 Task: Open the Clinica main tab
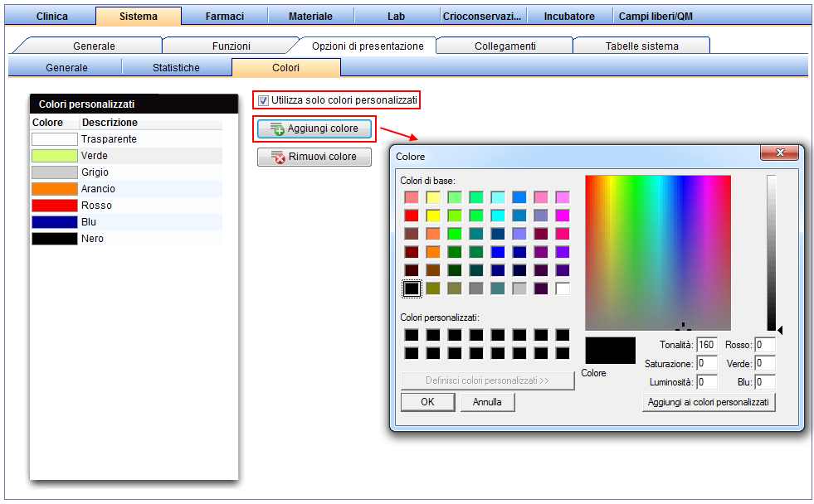(x=52, y=16)
